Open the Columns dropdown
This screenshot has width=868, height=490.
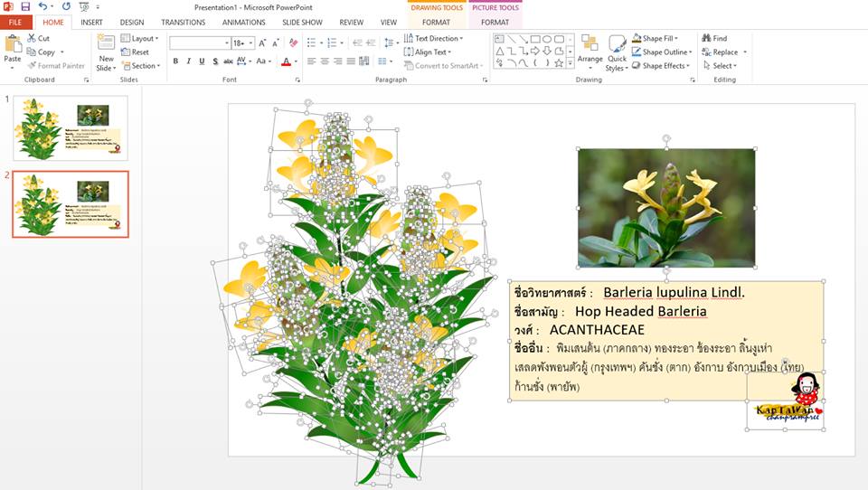click(x=385, y=61)
